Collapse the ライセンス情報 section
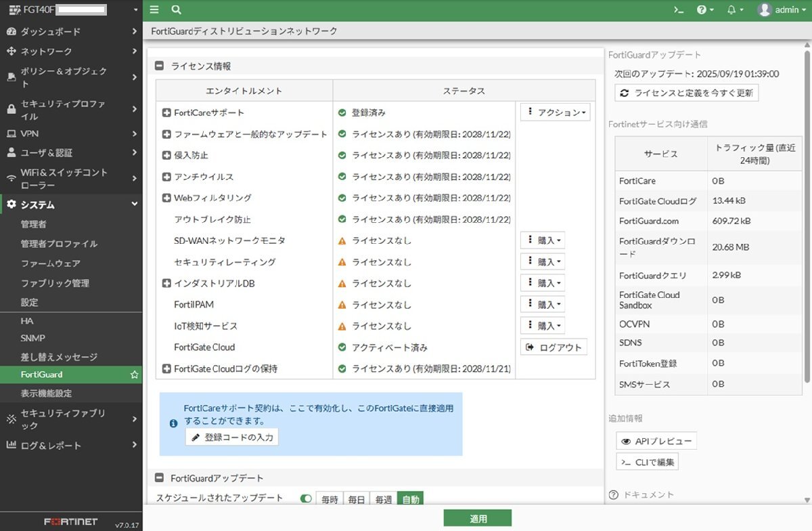812x531 pixels. (160, 66)
